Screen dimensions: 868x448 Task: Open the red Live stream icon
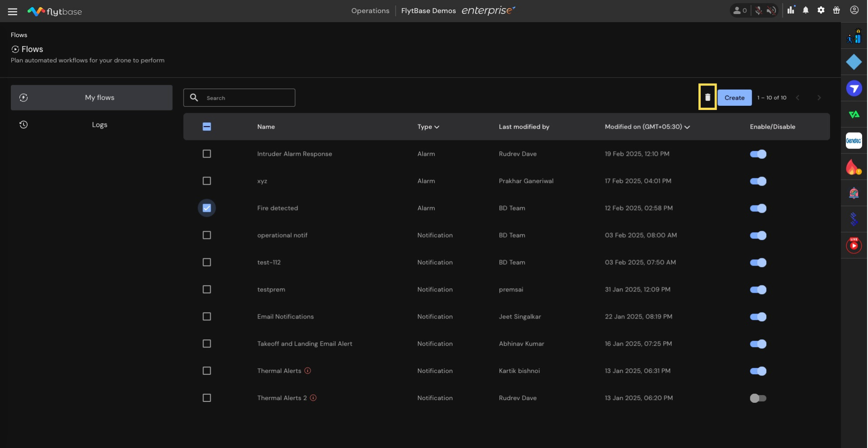point(854,245)
